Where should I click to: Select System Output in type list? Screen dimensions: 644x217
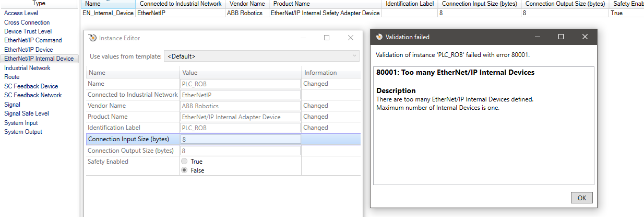[x=23, y=132]
